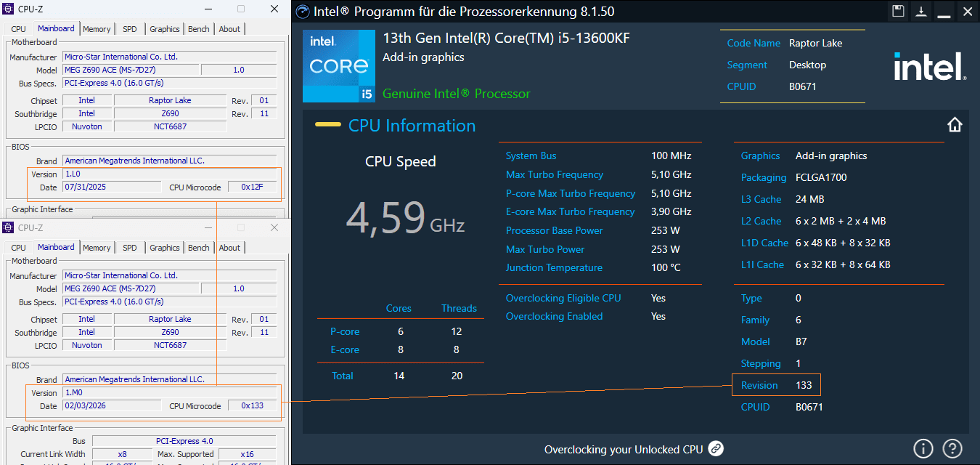The height and width of the screenshot is (465, 980).
Task: Click Revision value 133
Action: click(804, 385)
